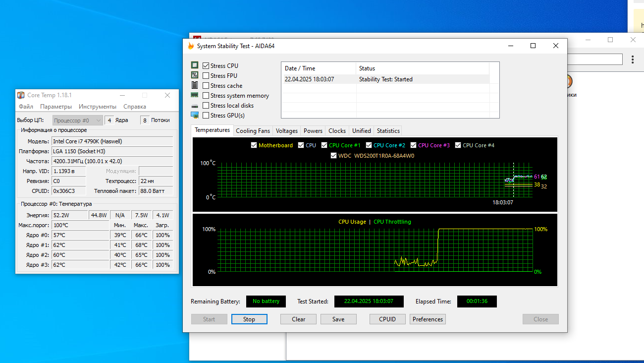This screenshot has height=363, width=644.
Task: Click the address field in the background window
Action: (x=595, y=60)
